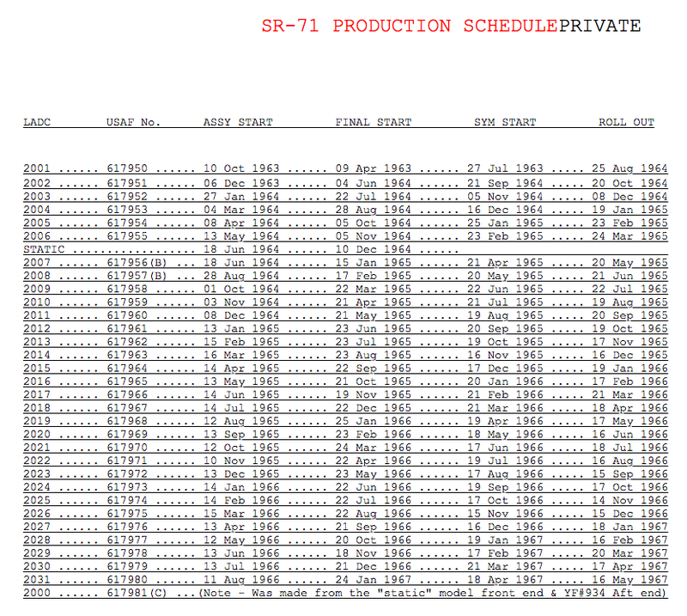Click roll out date 18 Jan 1967
This screenshot has width=687, height=616.
tap(629, 527)
